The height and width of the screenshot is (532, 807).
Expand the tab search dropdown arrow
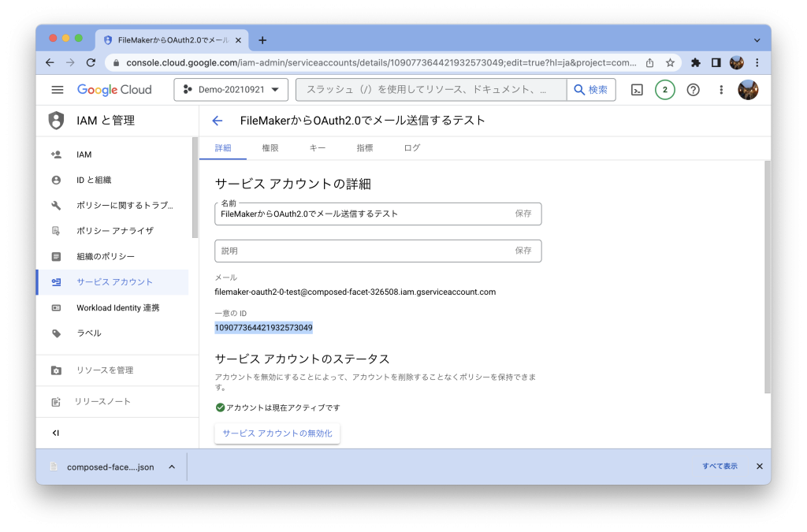point(757,40)
